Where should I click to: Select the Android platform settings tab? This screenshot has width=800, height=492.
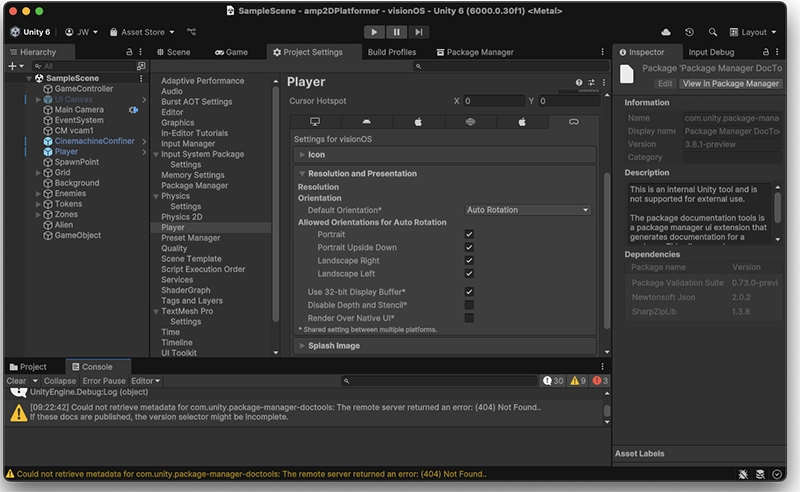(366, 122)
